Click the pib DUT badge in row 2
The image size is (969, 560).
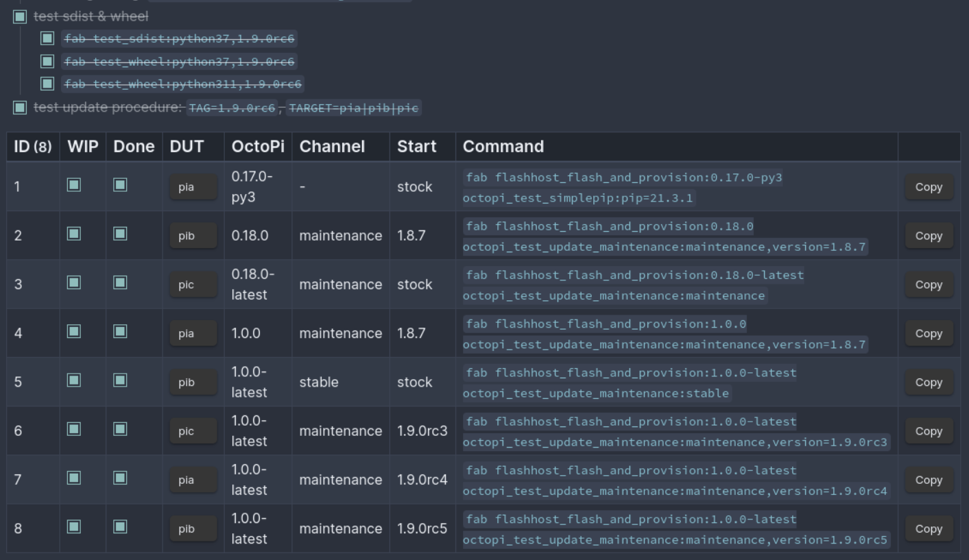click(x=194, y=235)
